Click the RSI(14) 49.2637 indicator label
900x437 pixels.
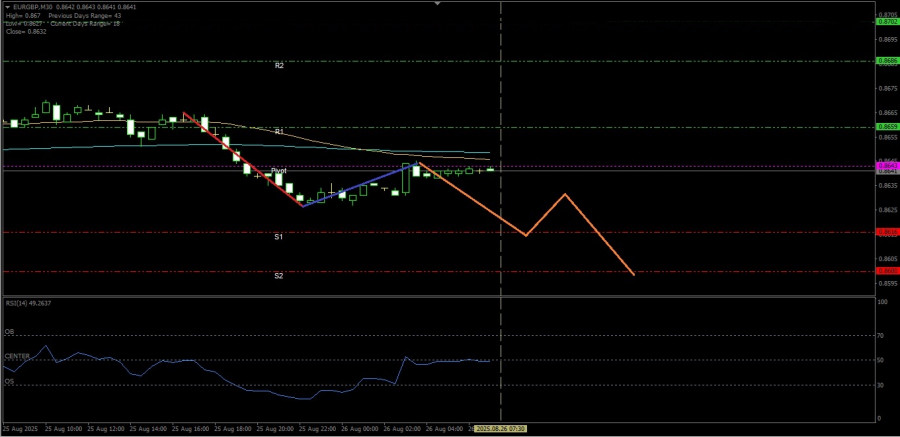(28, 303)
